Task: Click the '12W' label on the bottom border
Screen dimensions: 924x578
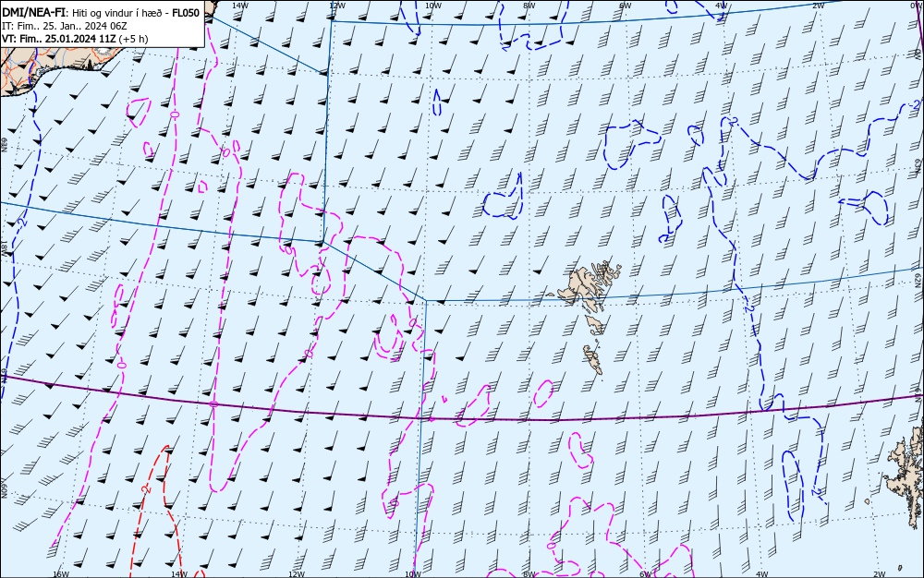Action: coord(297,574)
